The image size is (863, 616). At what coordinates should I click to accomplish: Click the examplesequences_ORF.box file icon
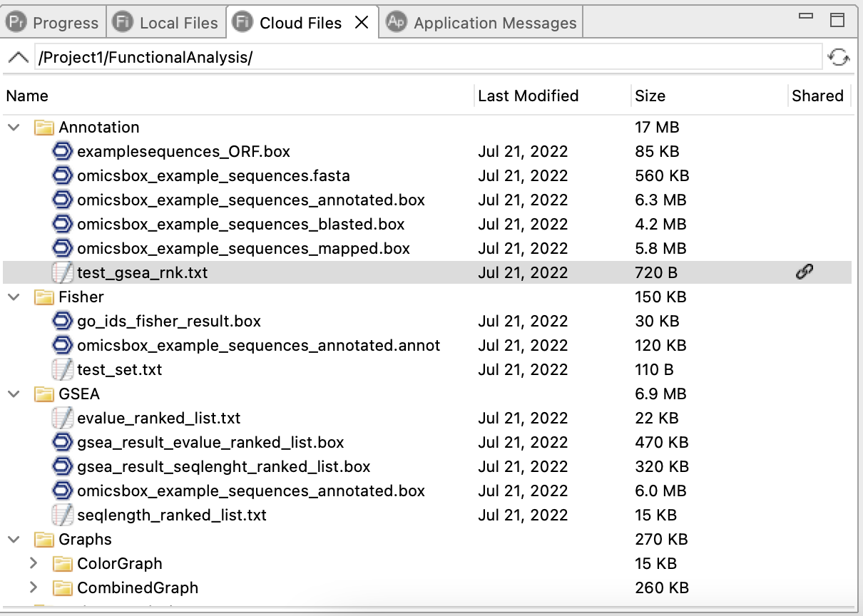pos(63,151)
